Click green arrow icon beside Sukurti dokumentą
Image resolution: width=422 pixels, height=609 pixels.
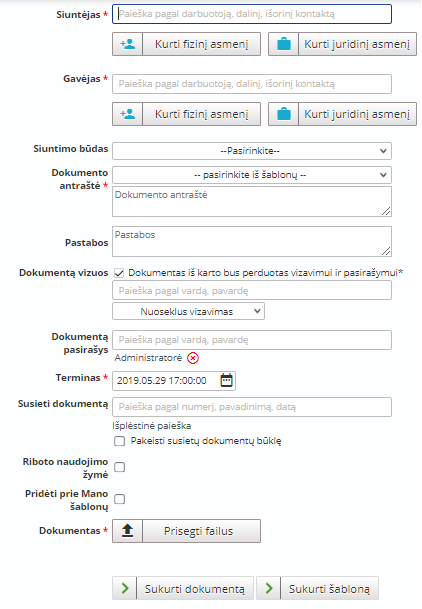(125, 588)
